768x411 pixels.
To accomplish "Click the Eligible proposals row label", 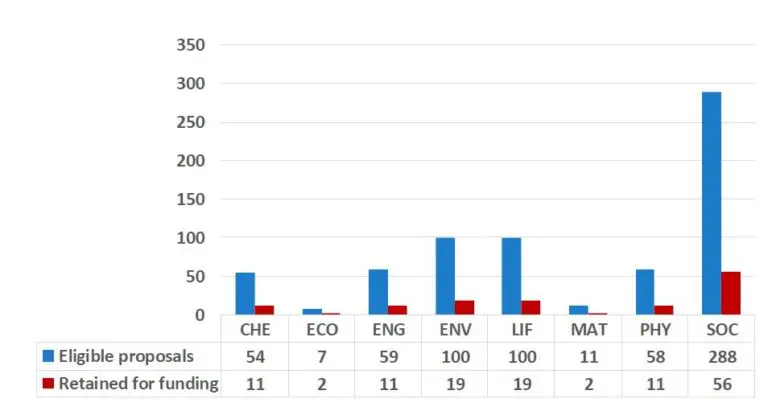I will coord(127,357).
